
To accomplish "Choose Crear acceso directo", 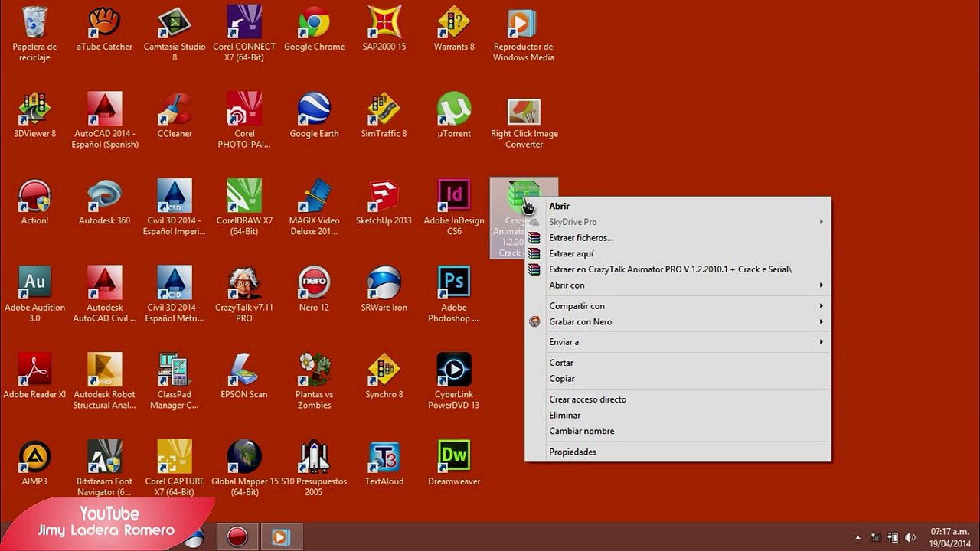I will click(x=678, y=399).
